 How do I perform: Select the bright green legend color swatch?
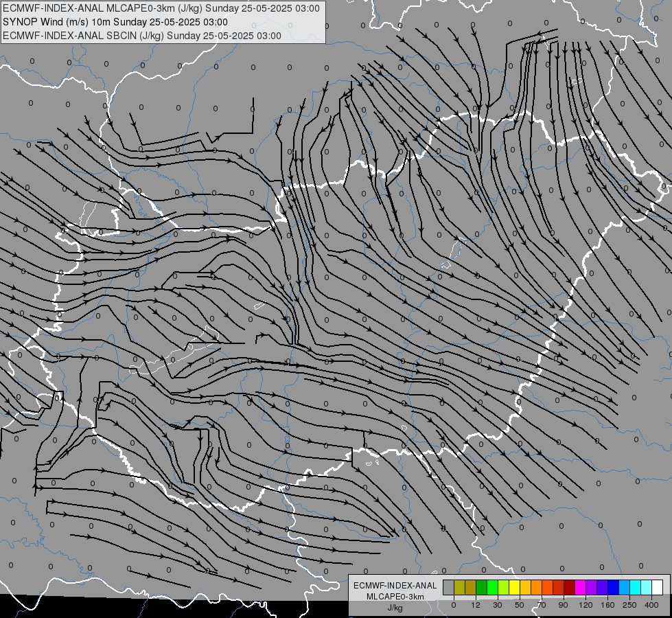(492, 587)
